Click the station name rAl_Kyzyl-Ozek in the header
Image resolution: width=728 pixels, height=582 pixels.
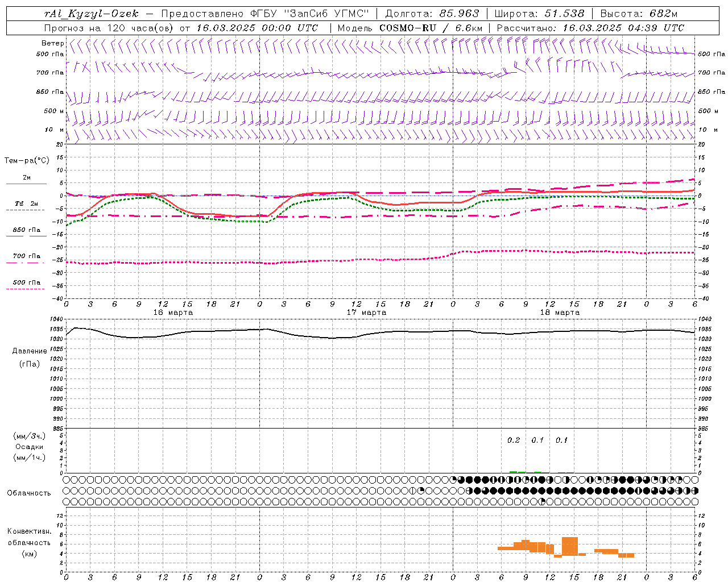92,14
